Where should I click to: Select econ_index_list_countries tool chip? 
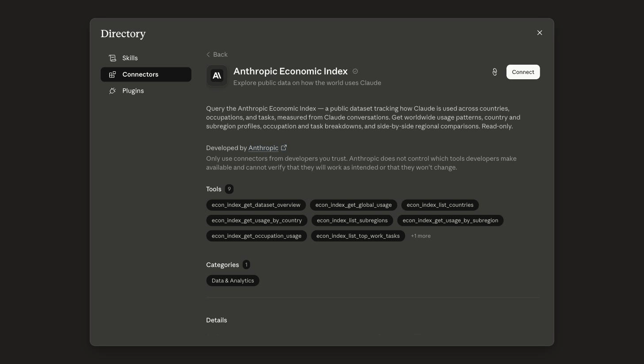click(440, 205)
